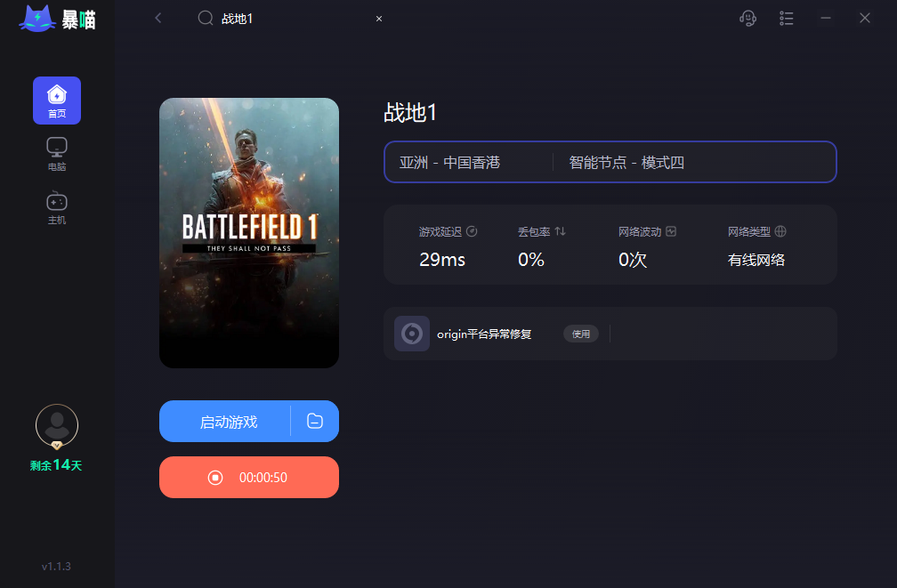Open the 主机 console section
Screen dimensions: 897x588
57,207
